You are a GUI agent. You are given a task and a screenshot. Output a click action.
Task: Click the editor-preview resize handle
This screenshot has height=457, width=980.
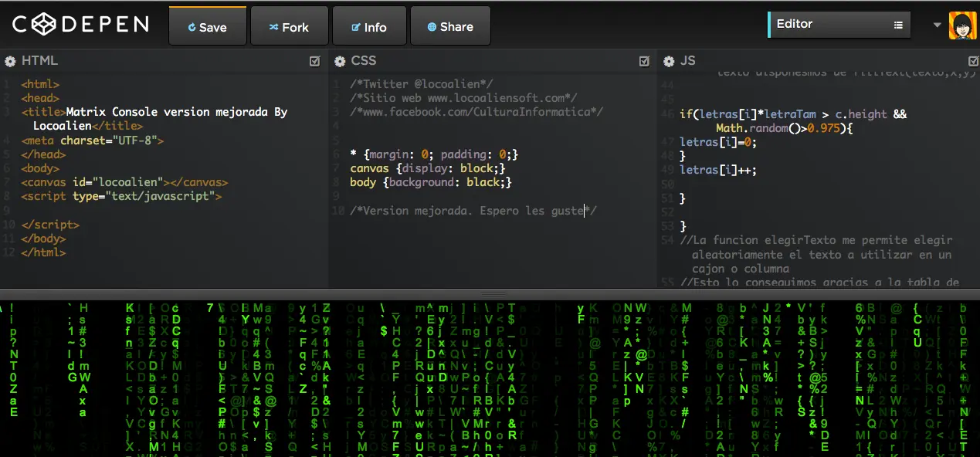tap(490, 294)
